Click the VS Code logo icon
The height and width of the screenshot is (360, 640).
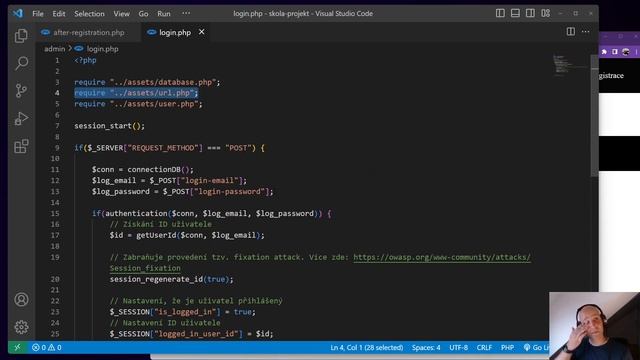(18, 13)
